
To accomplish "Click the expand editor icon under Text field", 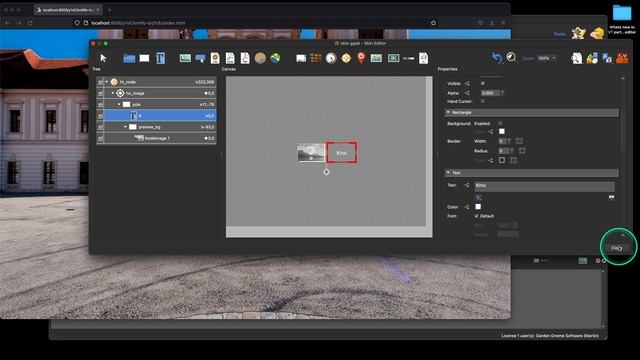I will tap(611, 197).
